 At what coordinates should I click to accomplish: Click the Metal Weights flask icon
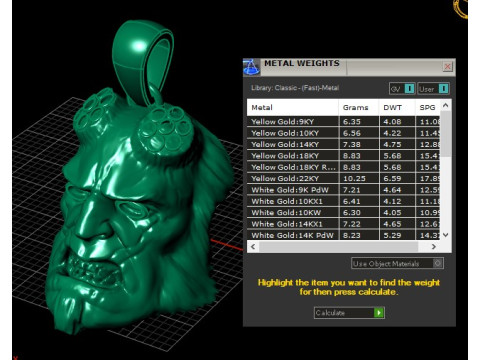point(251,67)
